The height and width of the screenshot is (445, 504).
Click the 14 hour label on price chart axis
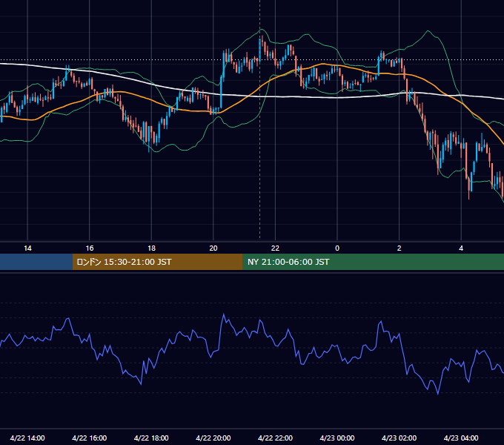27,248
